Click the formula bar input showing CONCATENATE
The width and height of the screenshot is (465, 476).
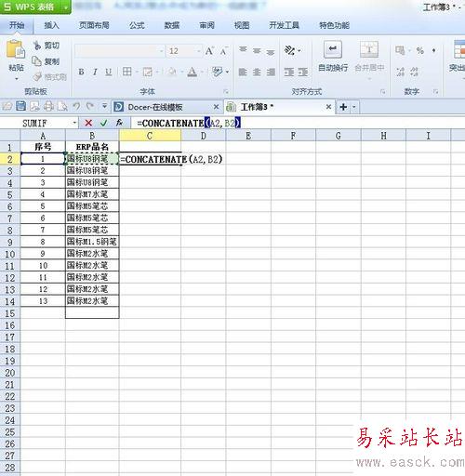[298, 123]
